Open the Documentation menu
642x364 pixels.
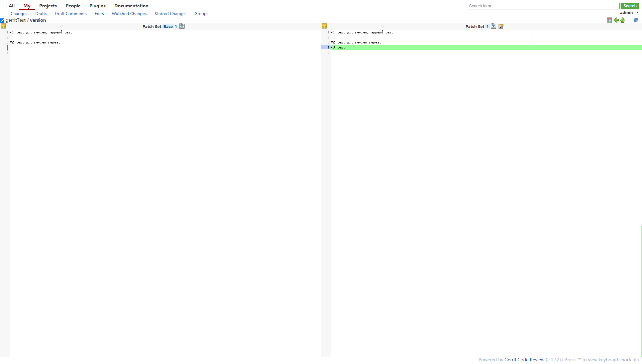point(131,6)
